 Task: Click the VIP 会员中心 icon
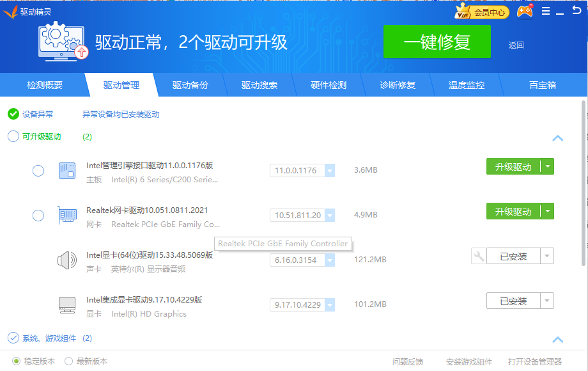(x=482, y=12)
